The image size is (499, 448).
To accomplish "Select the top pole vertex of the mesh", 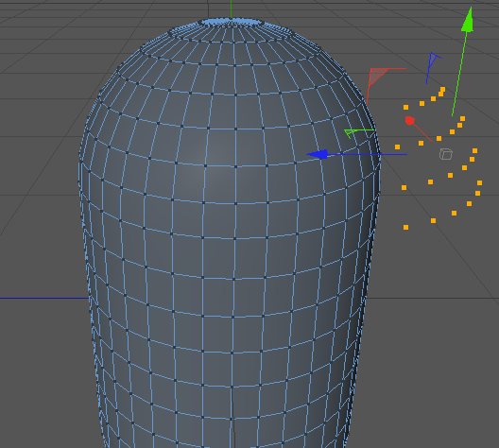I will coord(231,19).
